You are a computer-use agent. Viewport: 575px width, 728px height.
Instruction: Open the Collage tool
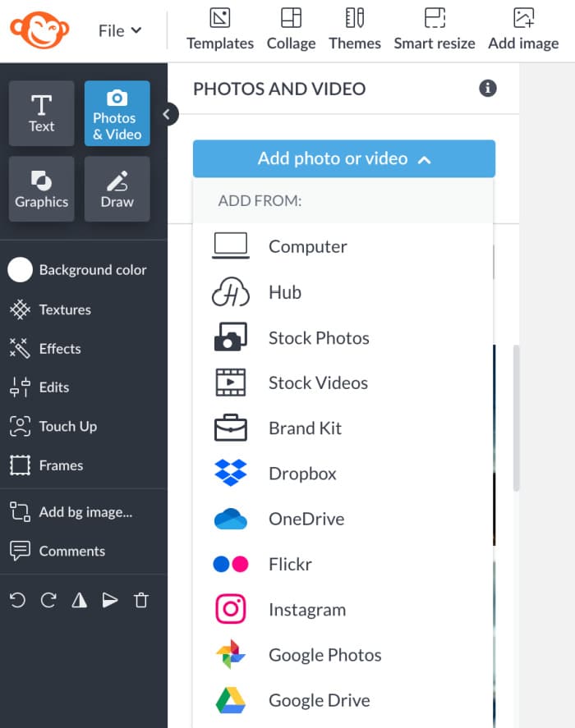tap(291, 30)
